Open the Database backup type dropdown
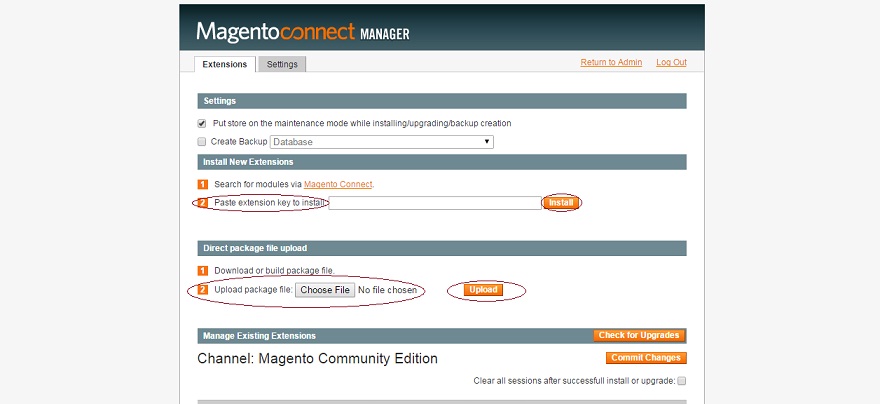Screen dimensions: 880x404 coord(382,142)
